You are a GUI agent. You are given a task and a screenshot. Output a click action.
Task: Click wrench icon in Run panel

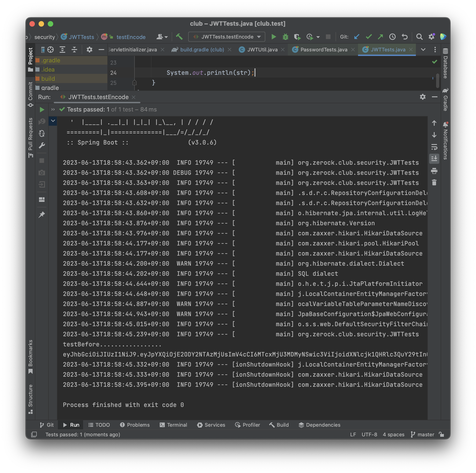click(x=42, y=145)
